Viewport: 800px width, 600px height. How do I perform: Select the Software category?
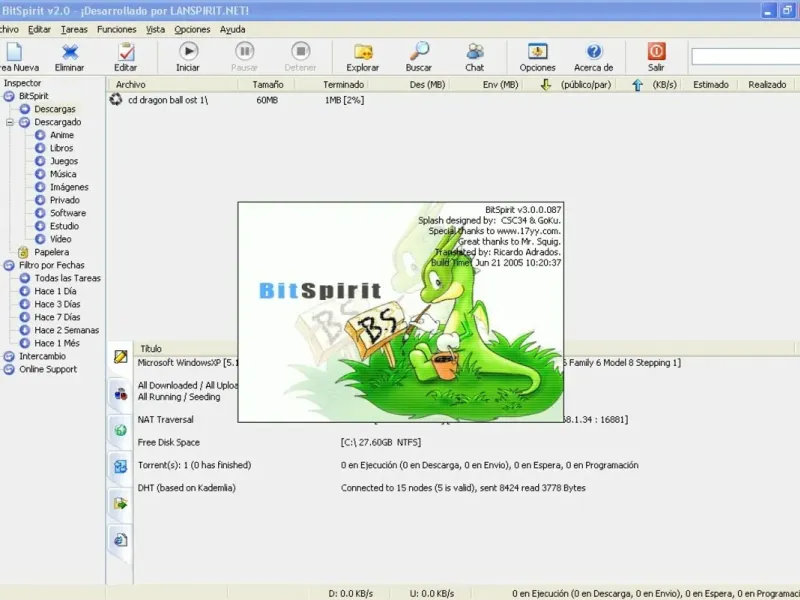(x=68, y=213)
